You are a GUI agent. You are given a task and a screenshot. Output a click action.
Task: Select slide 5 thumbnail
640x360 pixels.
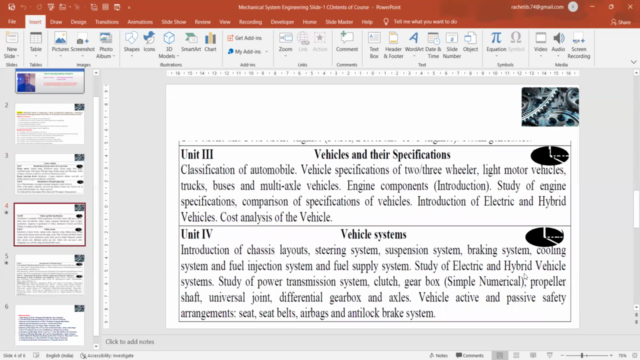tap(50, 274)
